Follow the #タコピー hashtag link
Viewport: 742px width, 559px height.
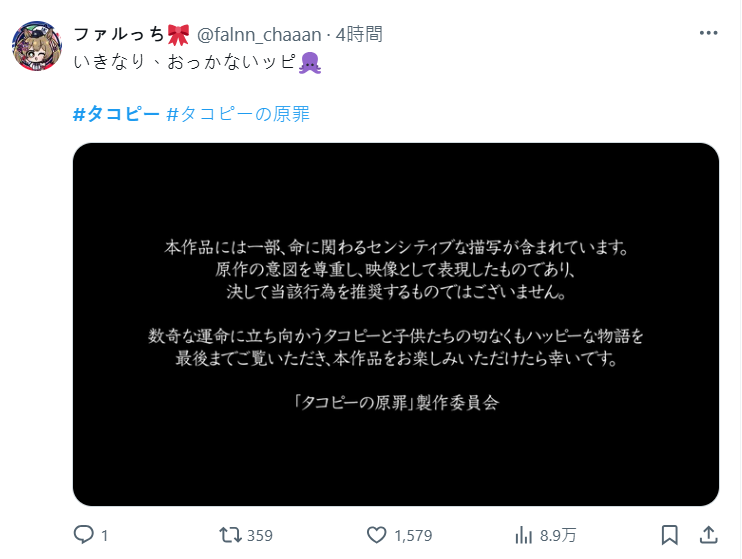[x=116, y=114]
